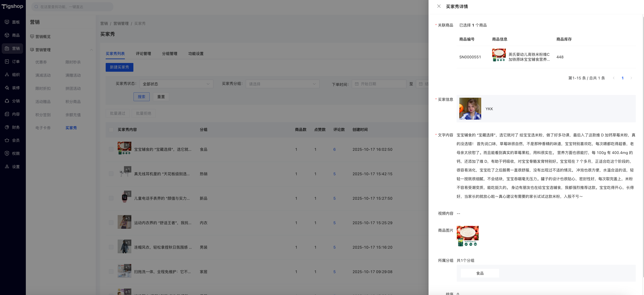644x295 pixels.
Task: Open the 装修 decoration sidebar icon
Action: [7, 88]
